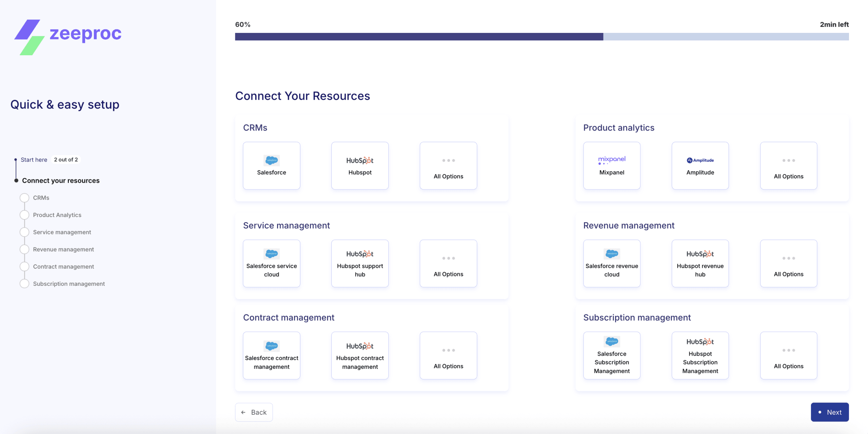This screenshot has width=868, height=434.
Task: Choose the Amplitude product analytics icon
Action: pyautogui.click(x=700, y=165)
